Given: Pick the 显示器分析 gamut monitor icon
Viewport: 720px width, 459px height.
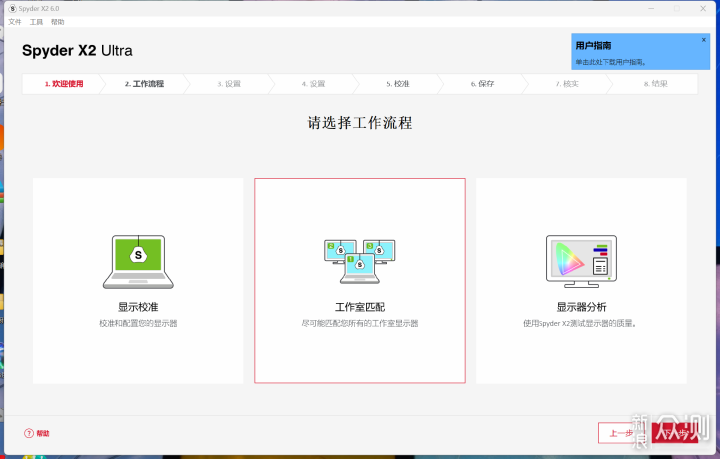Looking at the screenshot, I should coord(581,262).
